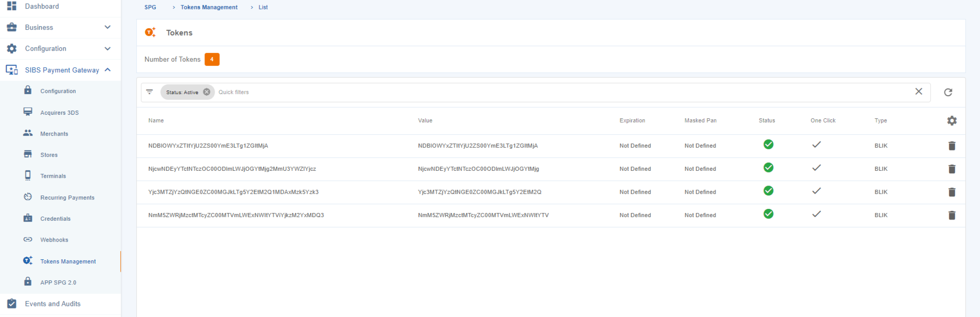Toggle One Click checkmark for NjcwNDEy token
The height and width of the screenshot is (317, 980).
coord(816,168)
